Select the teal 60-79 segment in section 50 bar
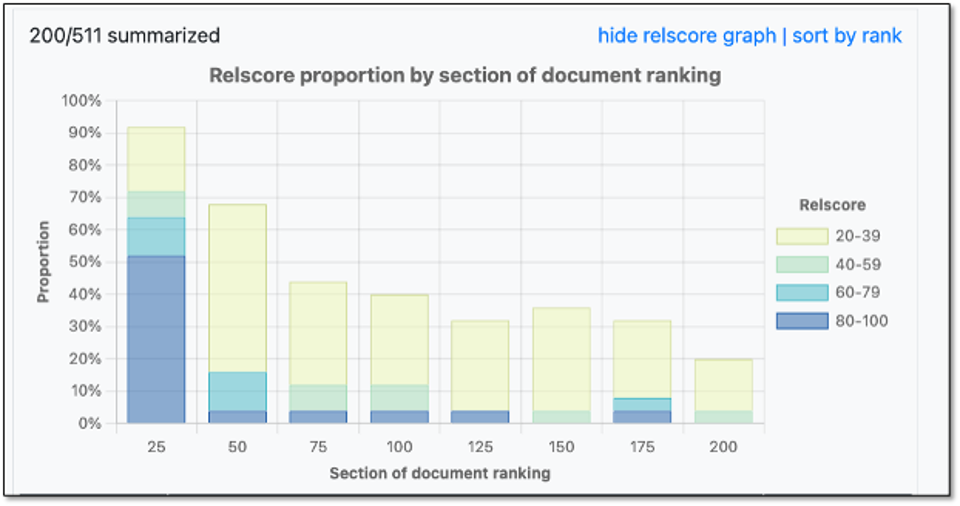 pyautogui.click(x=237, y=391)
